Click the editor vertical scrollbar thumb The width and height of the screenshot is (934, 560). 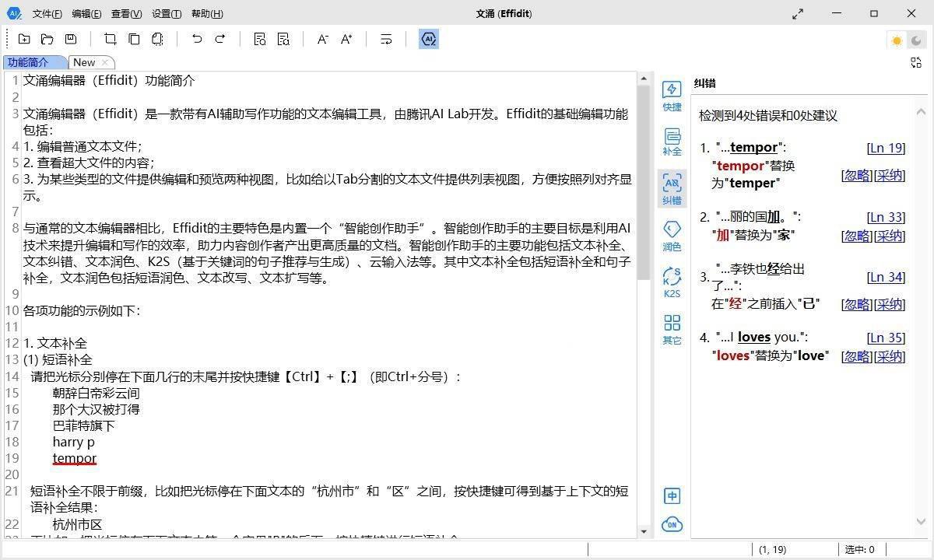coord(644,183)
